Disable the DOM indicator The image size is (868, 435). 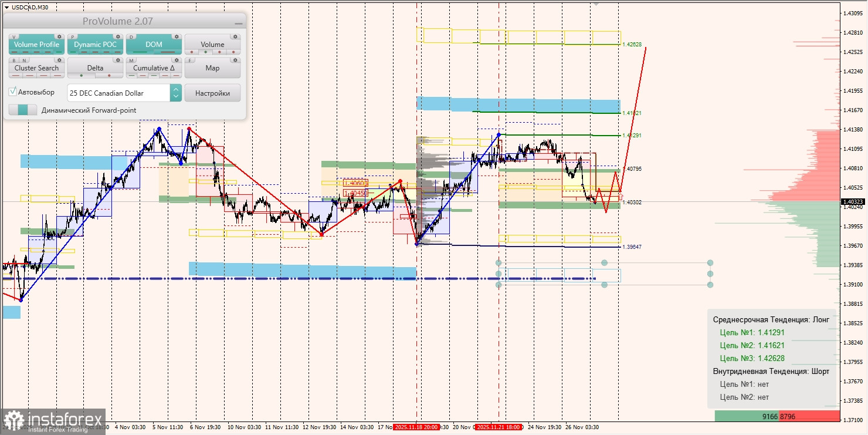point(153,44)
